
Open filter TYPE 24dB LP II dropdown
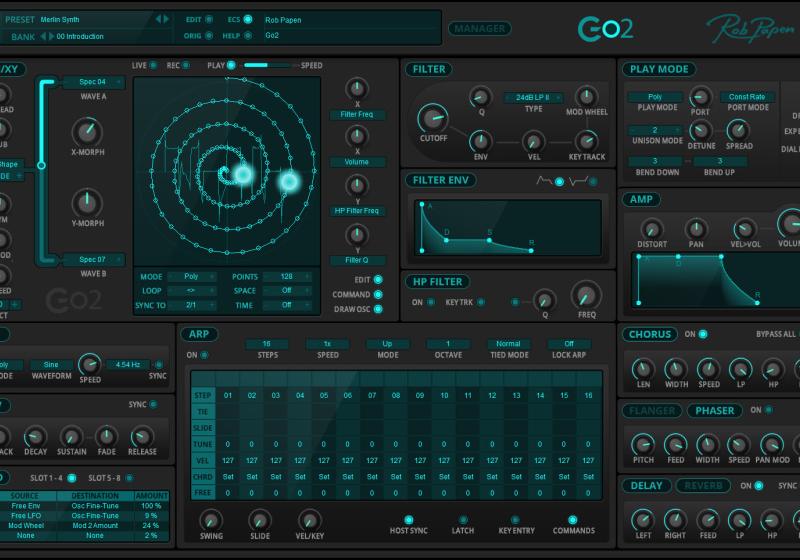(x=533, y=97)
